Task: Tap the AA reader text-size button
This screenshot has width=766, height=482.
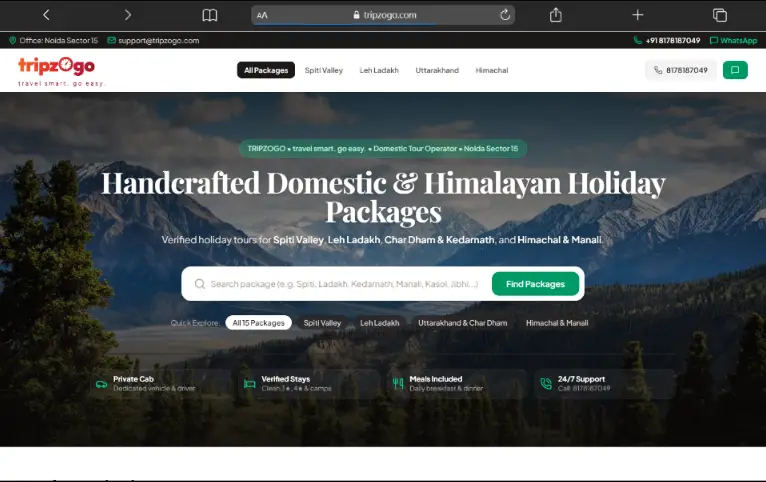Action: coord(262,15)
